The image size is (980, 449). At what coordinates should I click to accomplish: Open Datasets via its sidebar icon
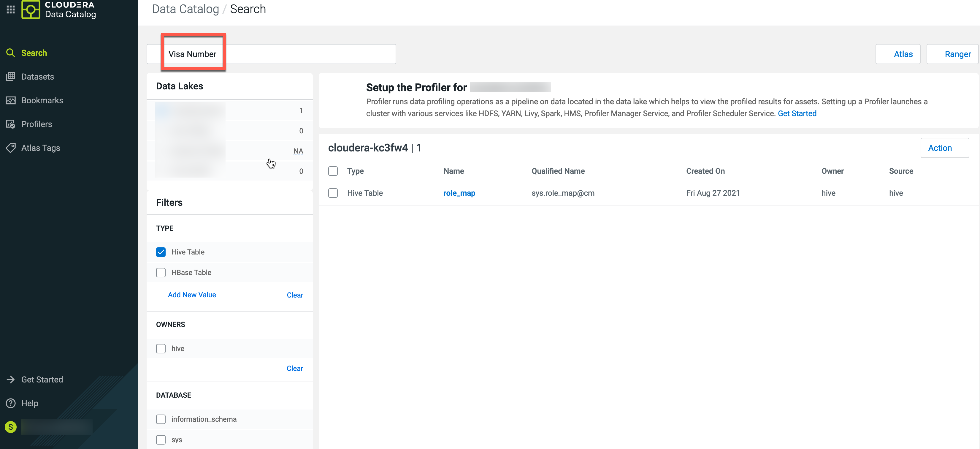11,77
